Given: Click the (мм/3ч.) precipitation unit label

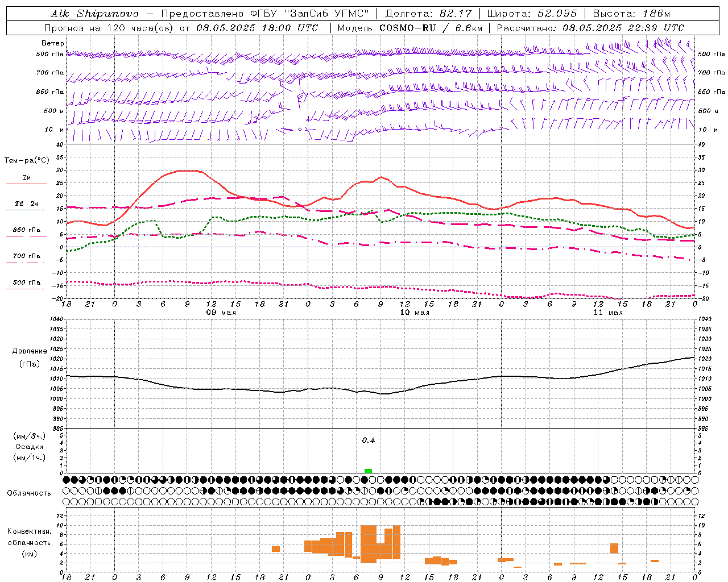Looking at the screenshot, I should 29,436.
